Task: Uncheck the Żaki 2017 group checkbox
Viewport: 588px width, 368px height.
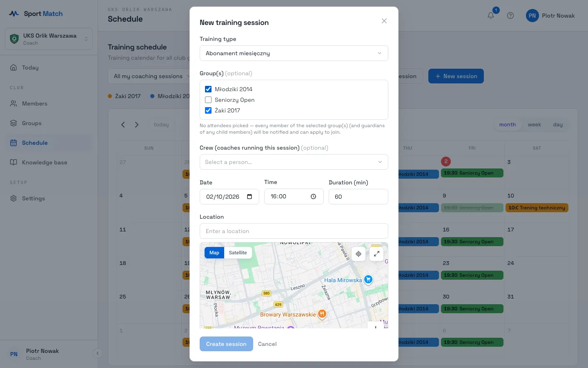Action: [208, 110]
